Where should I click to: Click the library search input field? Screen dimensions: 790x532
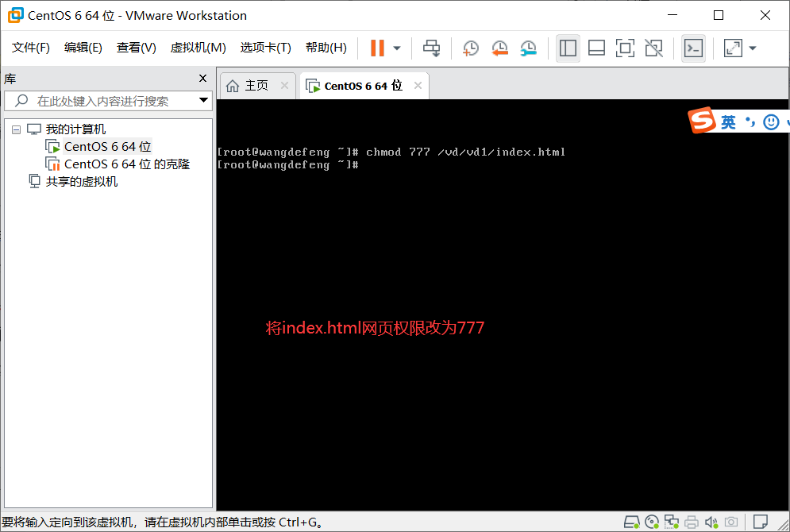click(108, 101)
